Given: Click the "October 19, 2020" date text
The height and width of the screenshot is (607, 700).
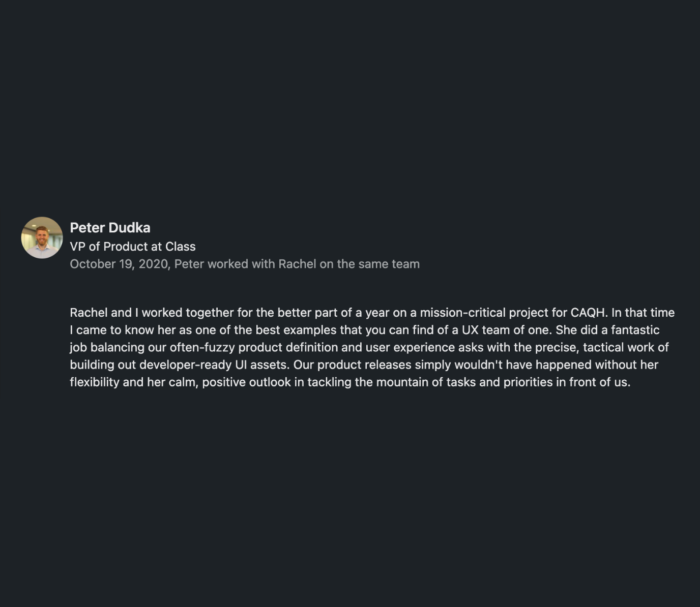Looking at the screenshot, I should point(119,264).
